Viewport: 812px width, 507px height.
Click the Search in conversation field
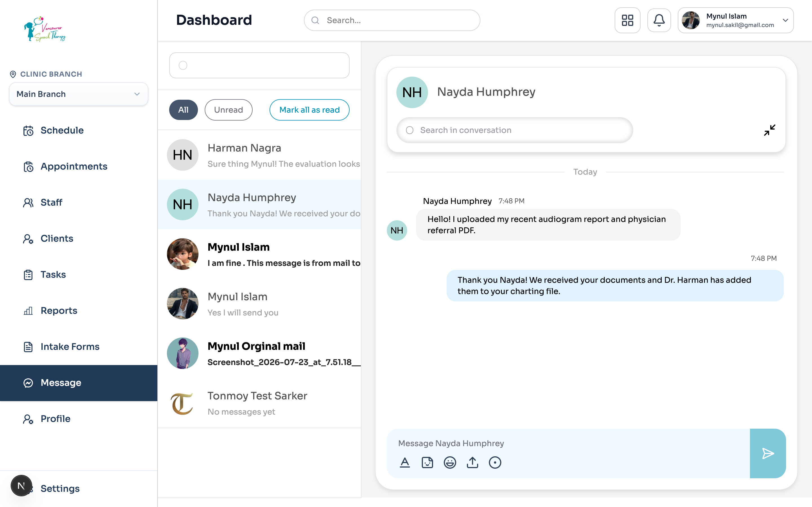[x=514, y=130]
